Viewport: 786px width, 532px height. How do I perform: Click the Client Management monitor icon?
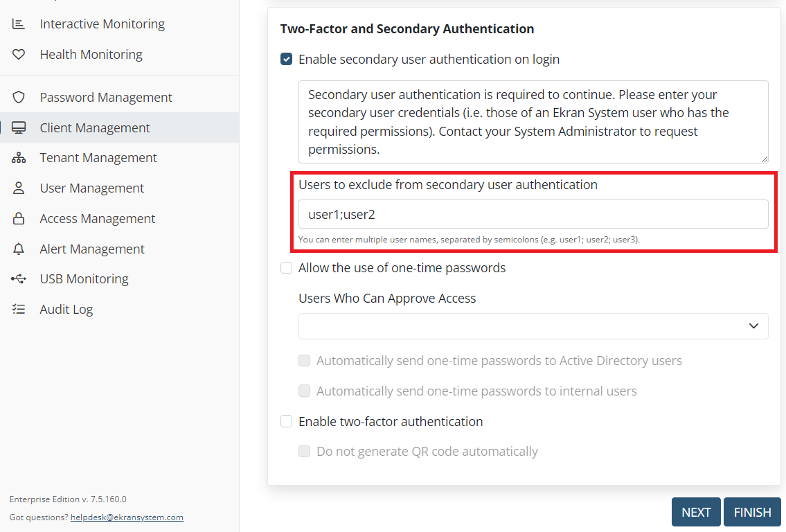pos(19,128)
